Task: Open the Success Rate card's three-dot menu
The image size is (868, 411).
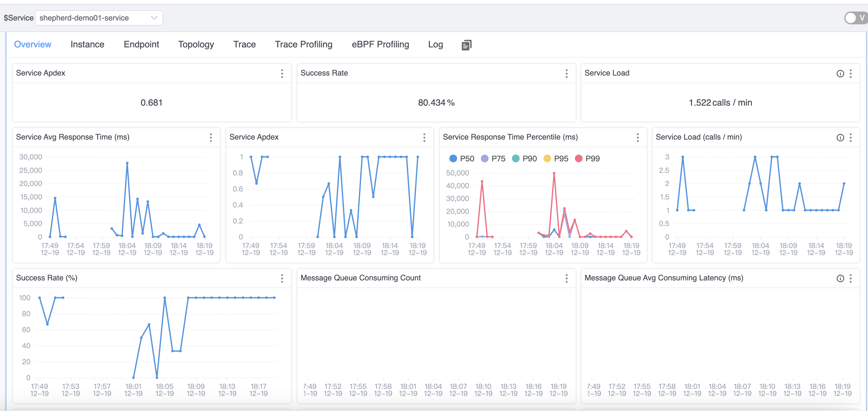Action: click(566, 73)
